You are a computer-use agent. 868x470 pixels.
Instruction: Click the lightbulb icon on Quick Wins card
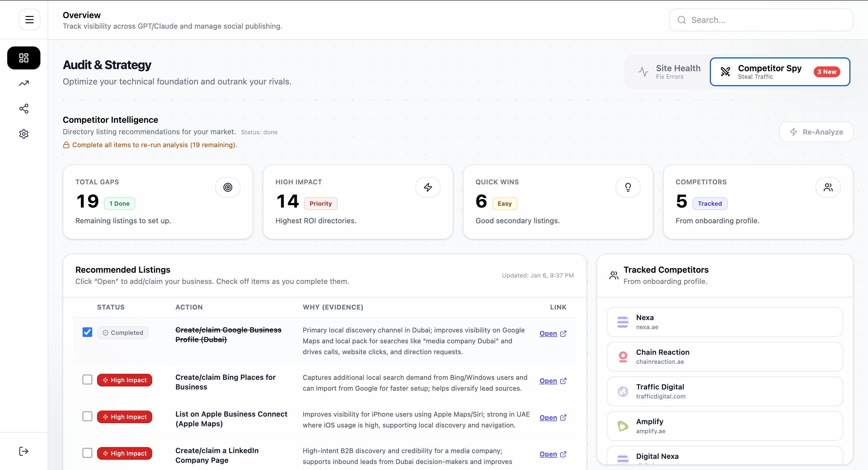click(628, 187)
